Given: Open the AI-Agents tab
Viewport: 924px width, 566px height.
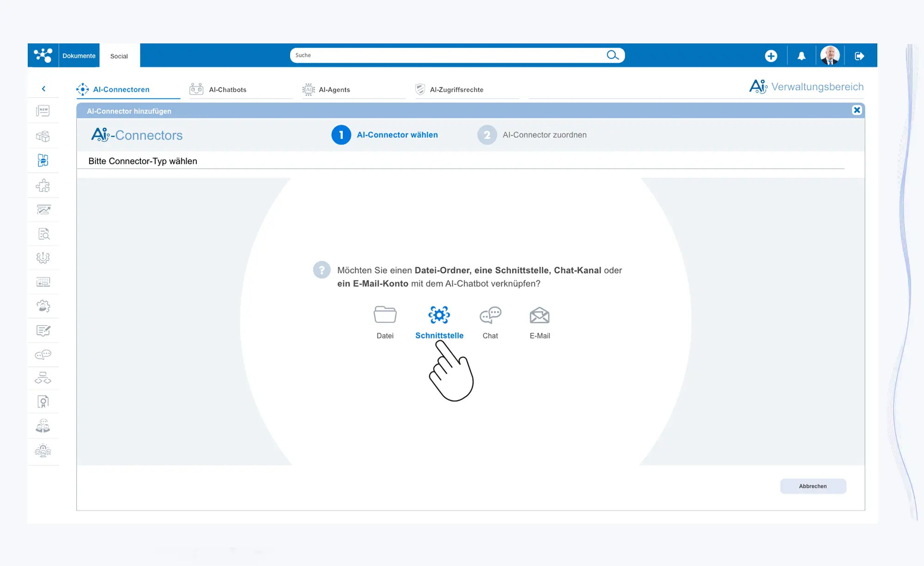Looking at the screenshot, I should click(x=334, y=90).
